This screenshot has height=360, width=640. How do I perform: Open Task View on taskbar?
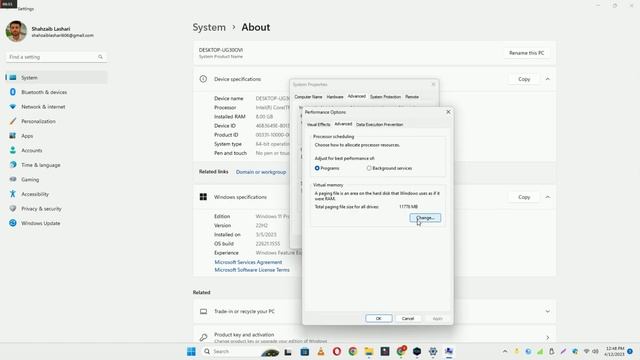coord(288,351)
